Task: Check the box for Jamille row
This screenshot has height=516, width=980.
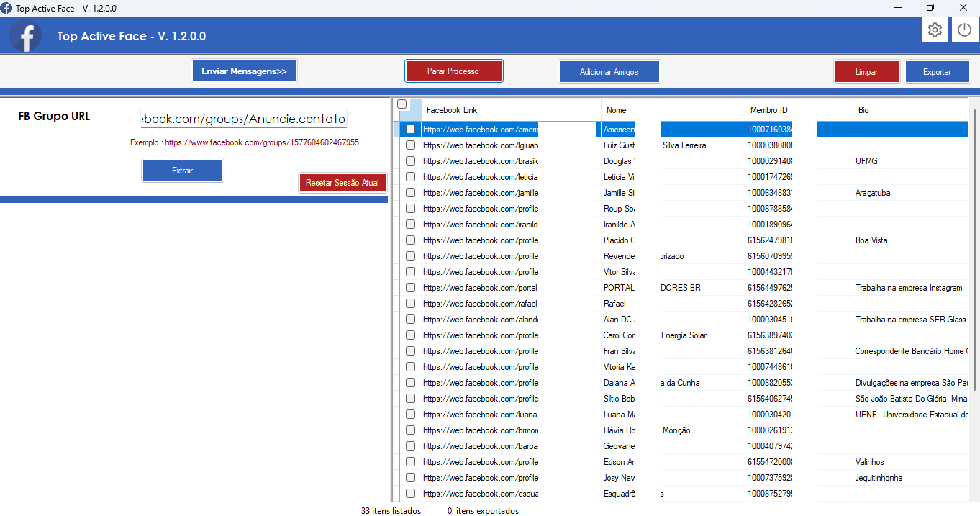Action: click(410, 193)
